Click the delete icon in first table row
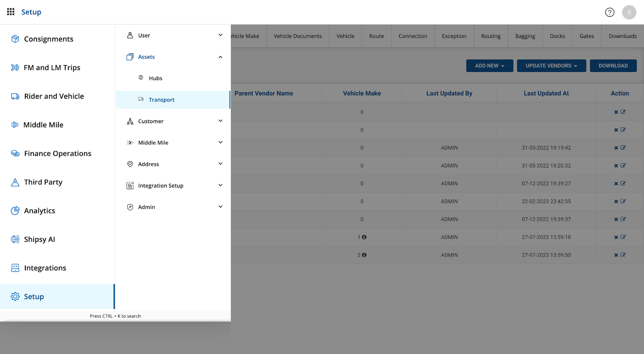This screenshot has width=644, height=354. (x=616, y=112)
